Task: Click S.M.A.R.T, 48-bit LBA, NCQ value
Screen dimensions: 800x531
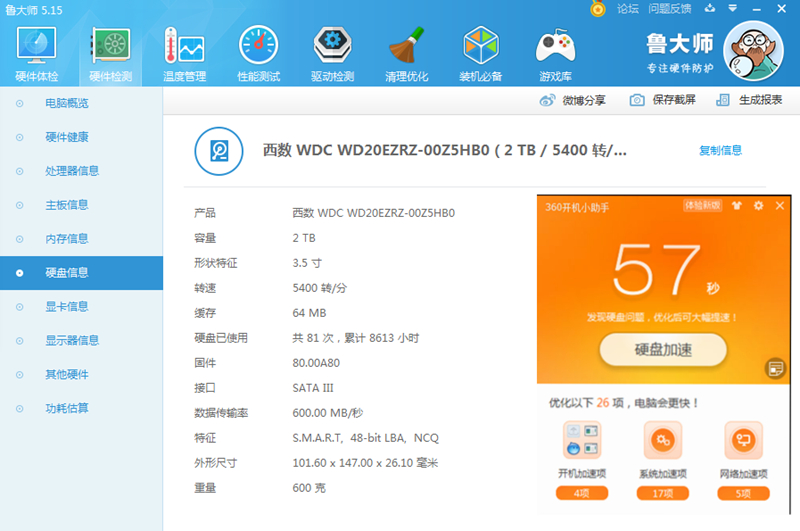Action: point(365,438)
